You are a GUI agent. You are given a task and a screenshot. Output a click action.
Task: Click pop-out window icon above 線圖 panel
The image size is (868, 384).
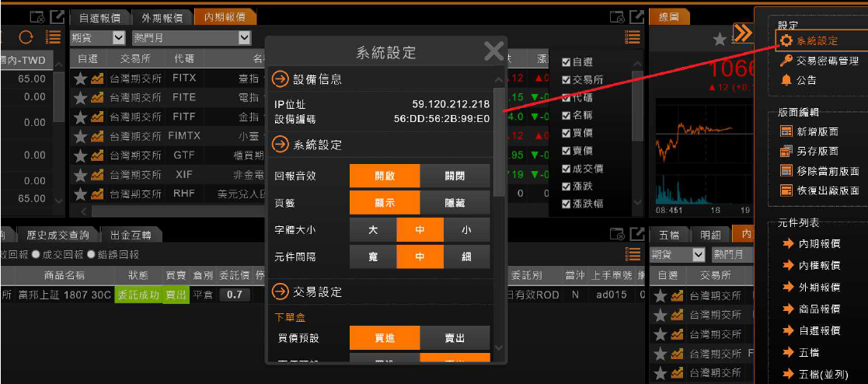pyautogui.click(x=637, y=16)
